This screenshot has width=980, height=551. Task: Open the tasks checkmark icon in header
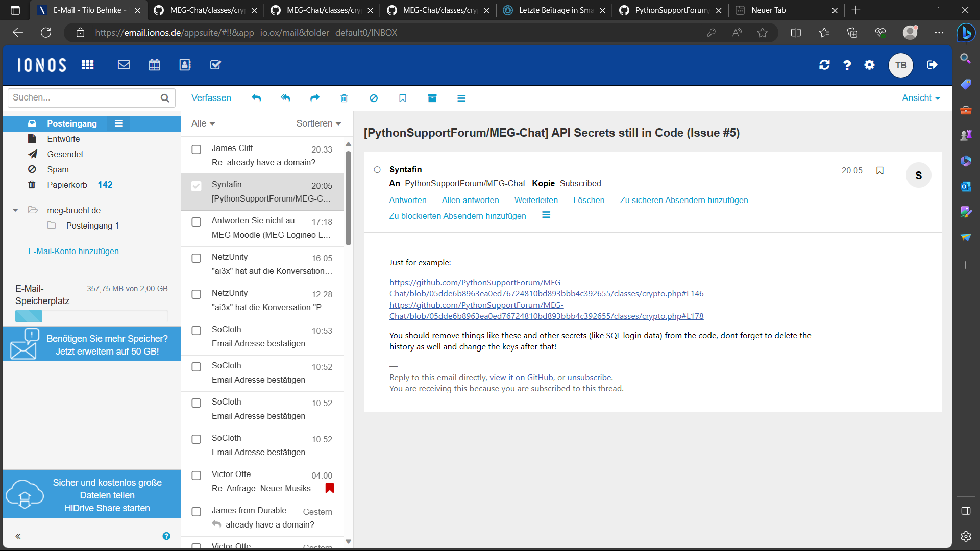coord(215,65)
